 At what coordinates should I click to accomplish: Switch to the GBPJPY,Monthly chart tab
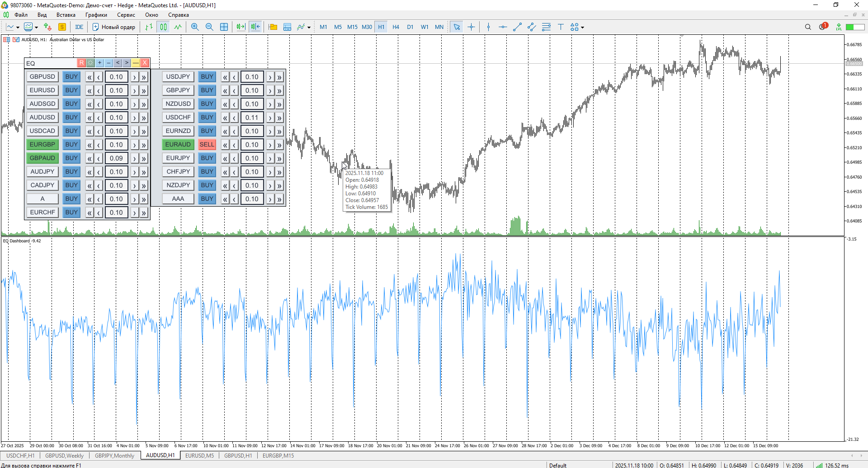(x=115, y=455)
